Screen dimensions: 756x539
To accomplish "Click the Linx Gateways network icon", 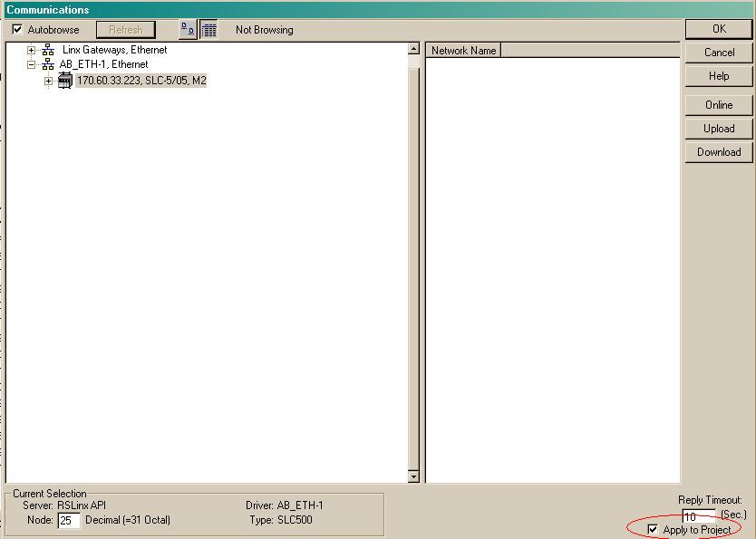I will click(48, 50).
